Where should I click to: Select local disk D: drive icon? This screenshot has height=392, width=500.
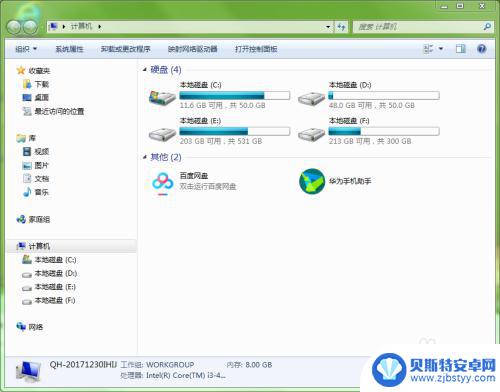coord(311,98)
